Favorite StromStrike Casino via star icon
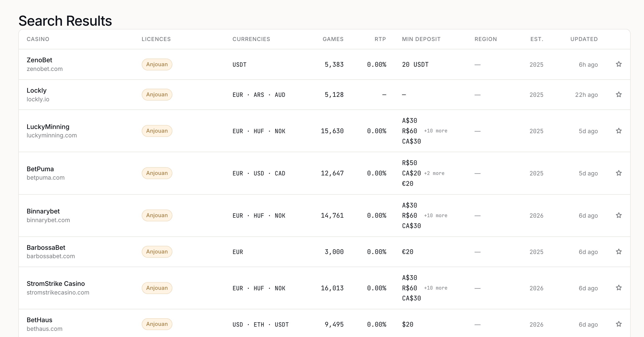 pos(619,288)
